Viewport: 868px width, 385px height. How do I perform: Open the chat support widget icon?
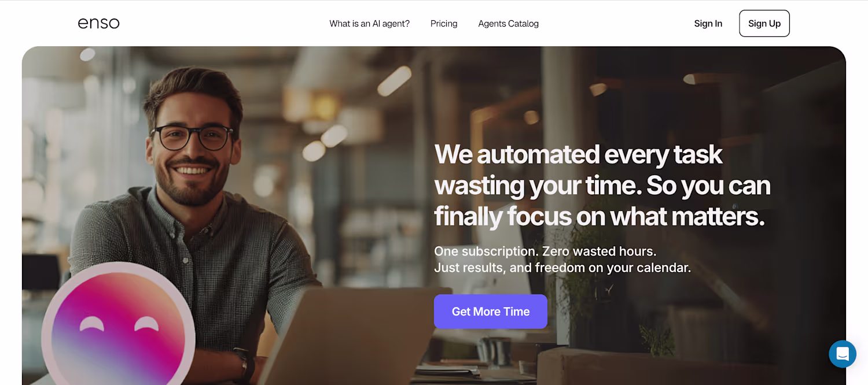click(x=843, y=354)
